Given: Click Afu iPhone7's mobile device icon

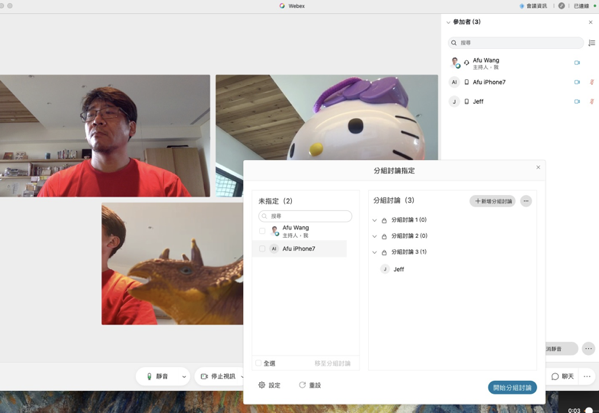Looking at the screenshot, I should (x=466, y=82).
